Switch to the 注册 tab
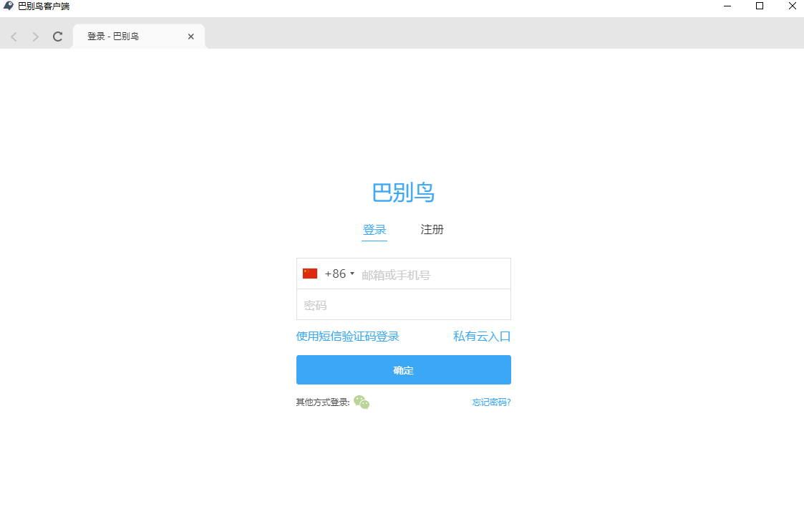 coord(432,230)
